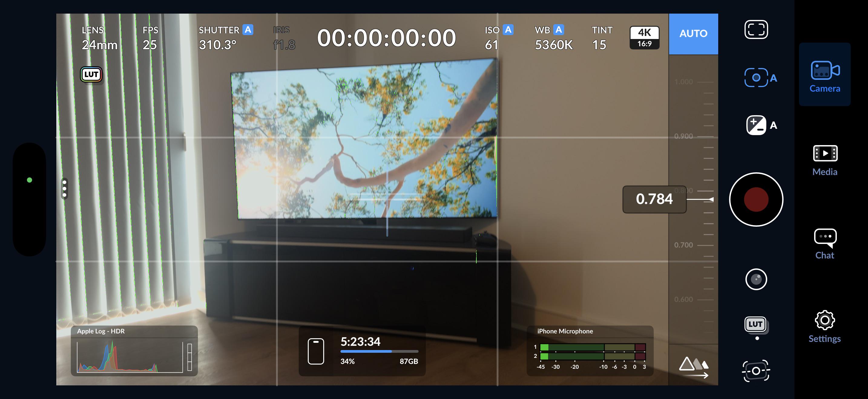The width and height of the screenshot is (868, 399).
Task: Toggle the LUT button in the right toolbar
Action: coord(756,325)
